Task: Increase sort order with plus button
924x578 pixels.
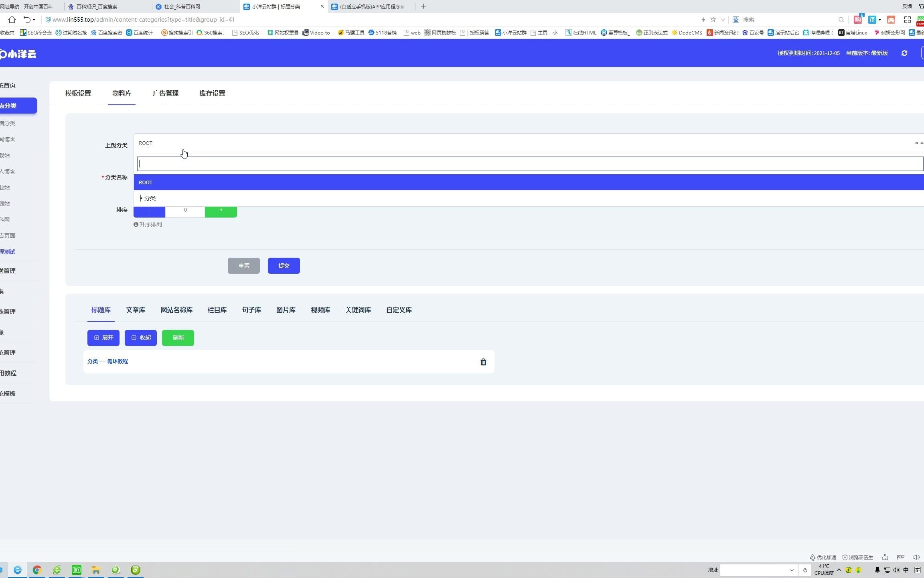Action: point(221,212)
